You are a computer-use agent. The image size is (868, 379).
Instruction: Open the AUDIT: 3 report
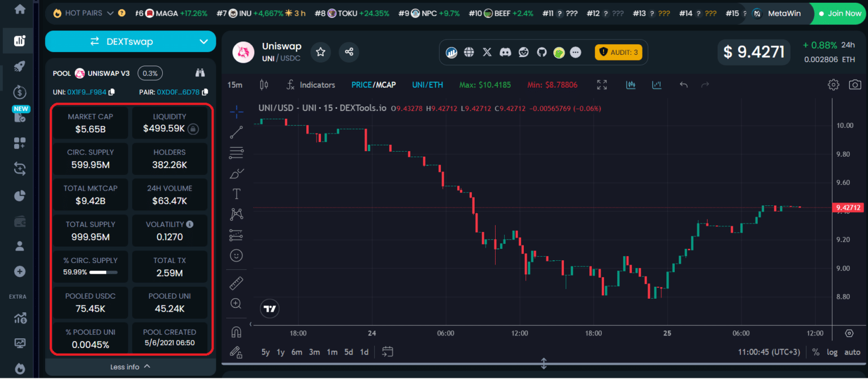click(x=619, y=51)
